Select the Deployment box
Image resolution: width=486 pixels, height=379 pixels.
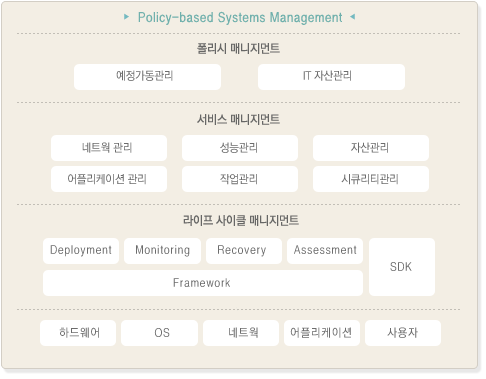[x=81, y=251]
